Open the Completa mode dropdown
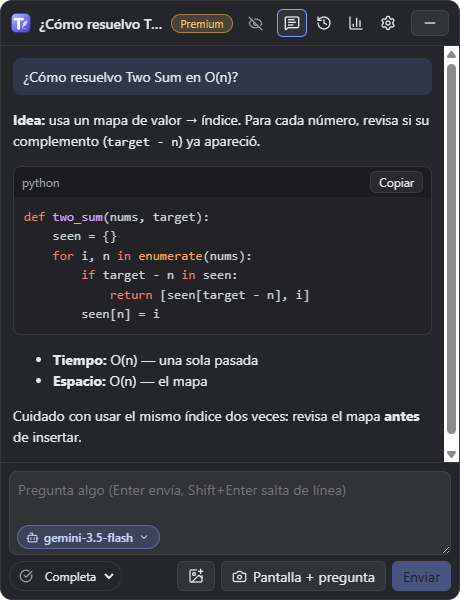 coord(65,576)
